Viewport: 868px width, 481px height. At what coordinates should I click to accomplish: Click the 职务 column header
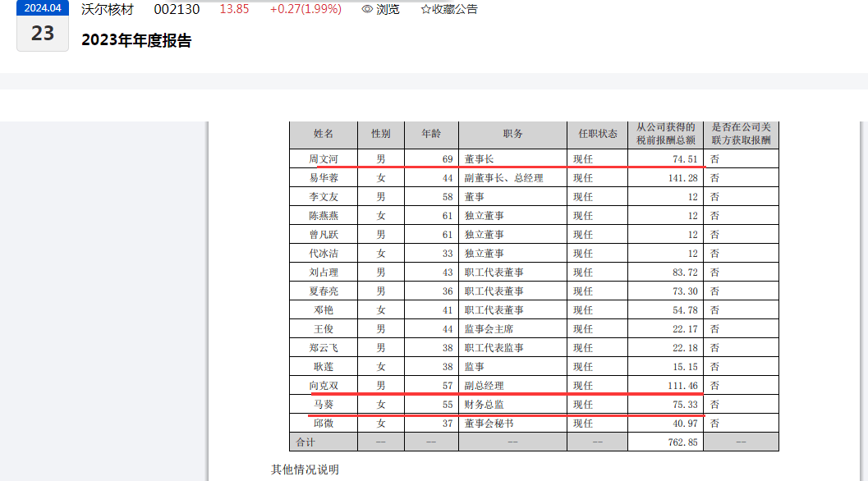point(512,134)
